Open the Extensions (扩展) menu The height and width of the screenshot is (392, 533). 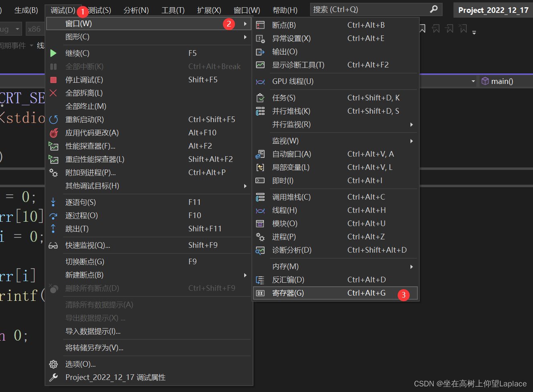(209, 10)
